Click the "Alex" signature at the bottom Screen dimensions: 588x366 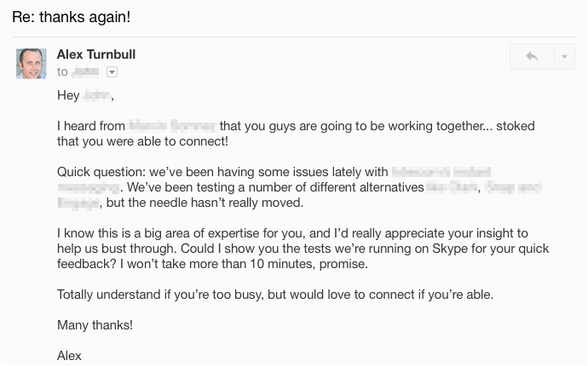(x=69, y=356)
